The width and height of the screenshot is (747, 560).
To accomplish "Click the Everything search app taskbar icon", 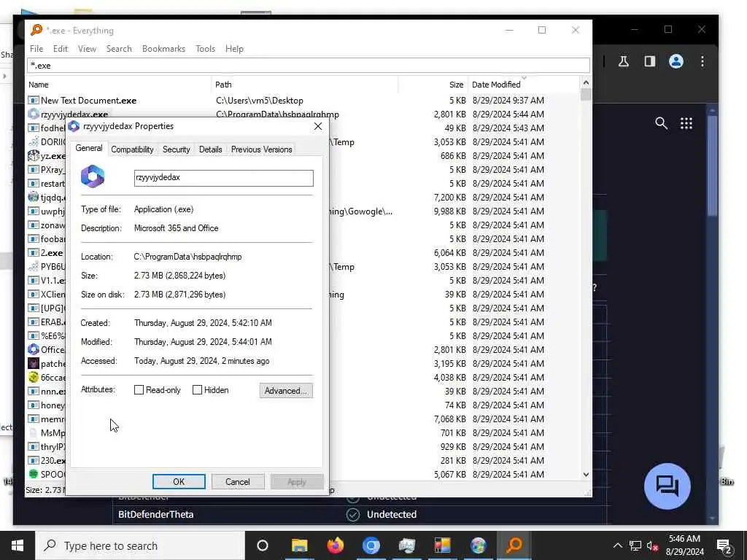I will tap(514, 545).
